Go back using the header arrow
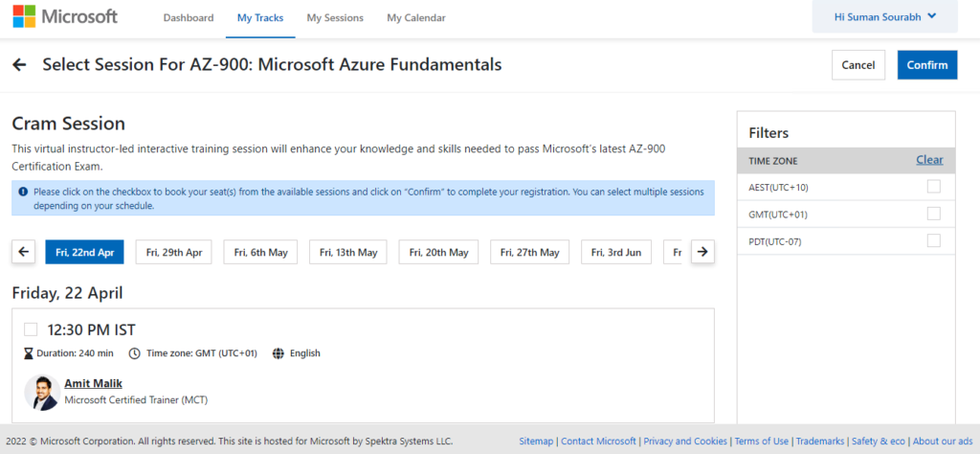 point(19,64)
